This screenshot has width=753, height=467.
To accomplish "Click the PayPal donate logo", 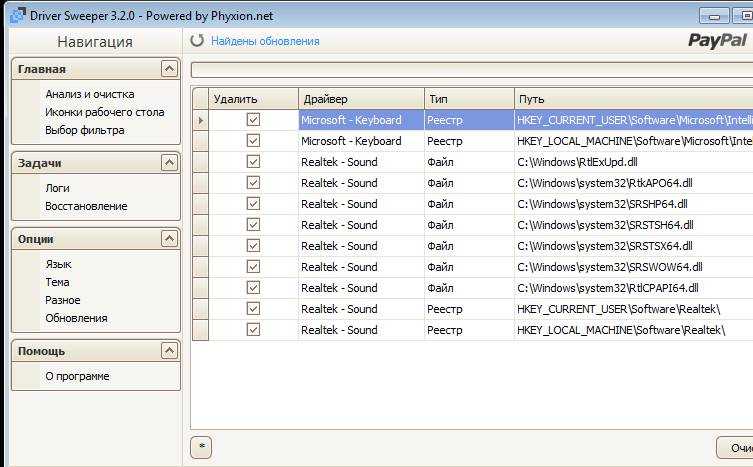I will 717,41.
